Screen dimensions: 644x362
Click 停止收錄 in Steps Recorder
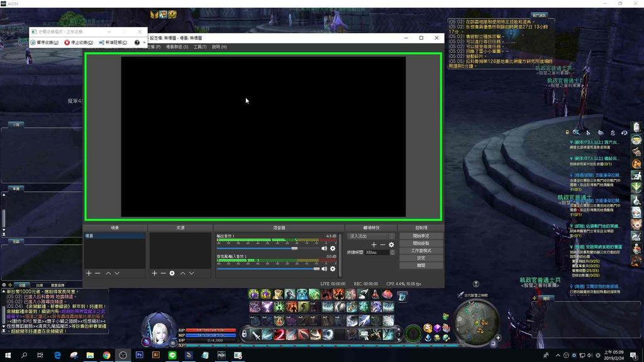pyautogui.click(x=79, y=42)
